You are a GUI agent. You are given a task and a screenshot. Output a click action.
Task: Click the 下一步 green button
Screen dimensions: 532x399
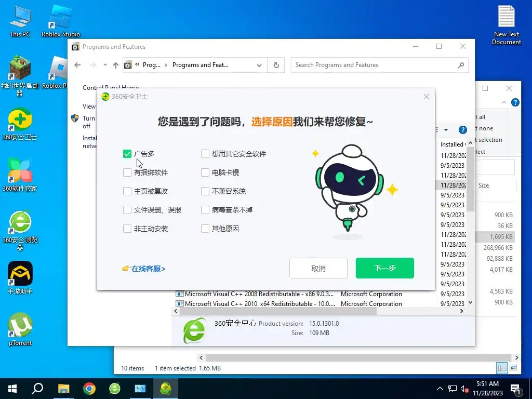click(385, 268)
